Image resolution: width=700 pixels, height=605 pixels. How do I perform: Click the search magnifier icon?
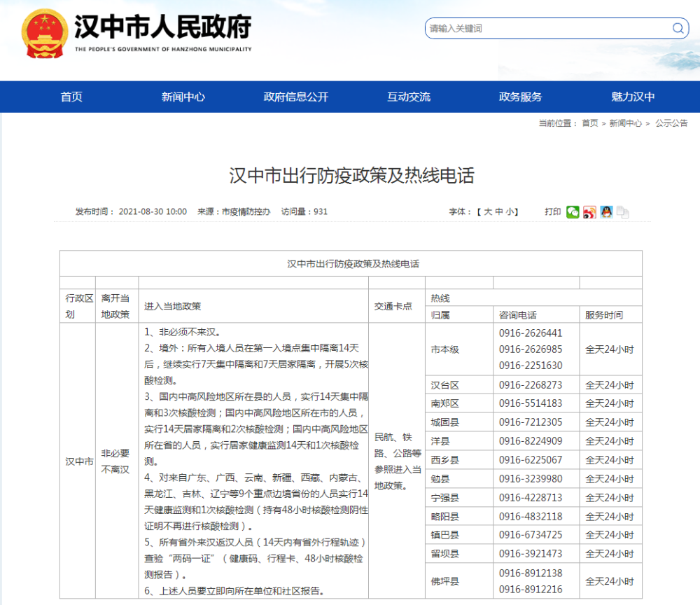pyautogui.click(x=678, y=29)
